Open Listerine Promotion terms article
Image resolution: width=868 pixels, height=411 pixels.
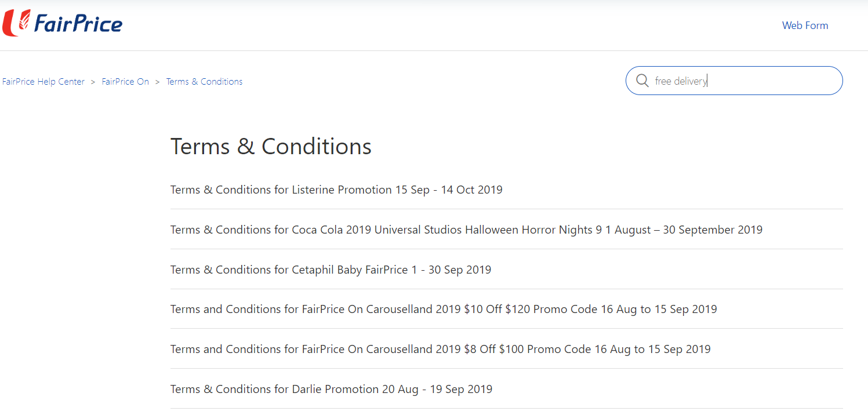pos(336,190)
